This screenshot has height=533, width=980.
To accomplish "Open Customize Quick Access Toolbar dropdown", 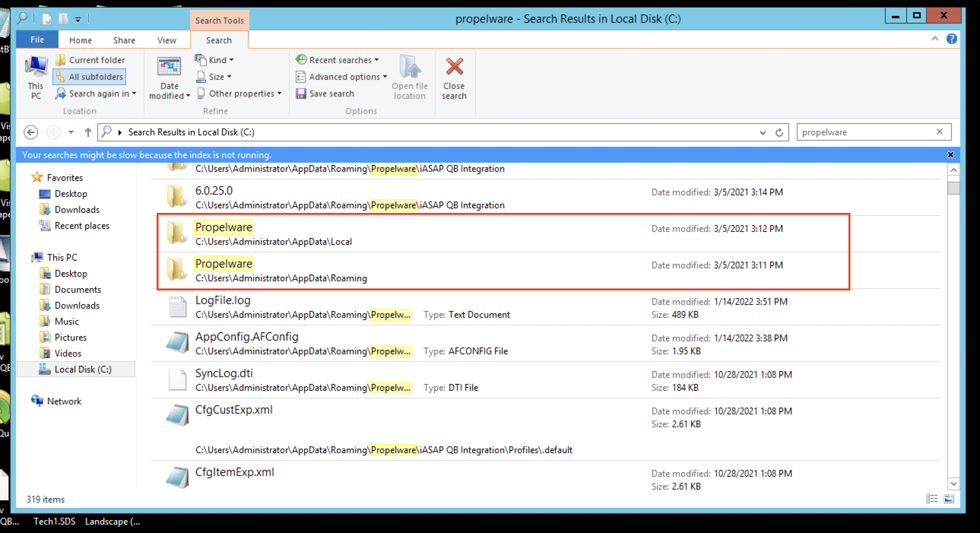I will point(78,19).
